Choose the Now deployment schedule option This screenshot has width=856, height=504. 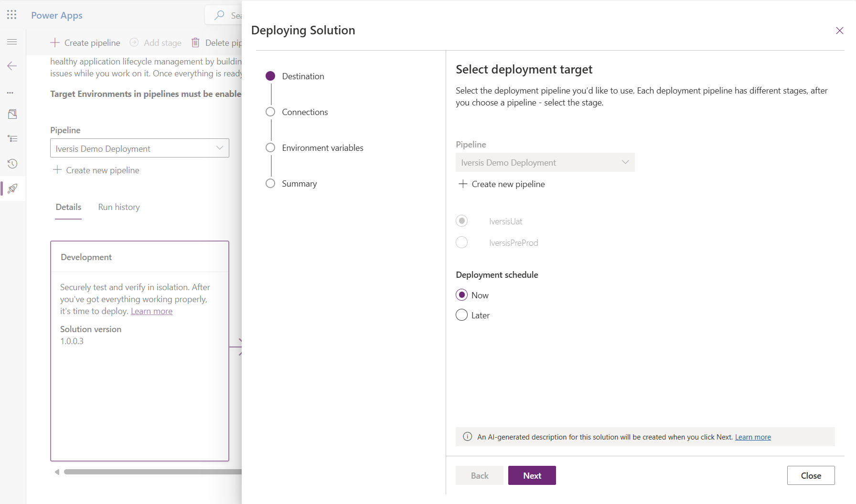(461, 295)
